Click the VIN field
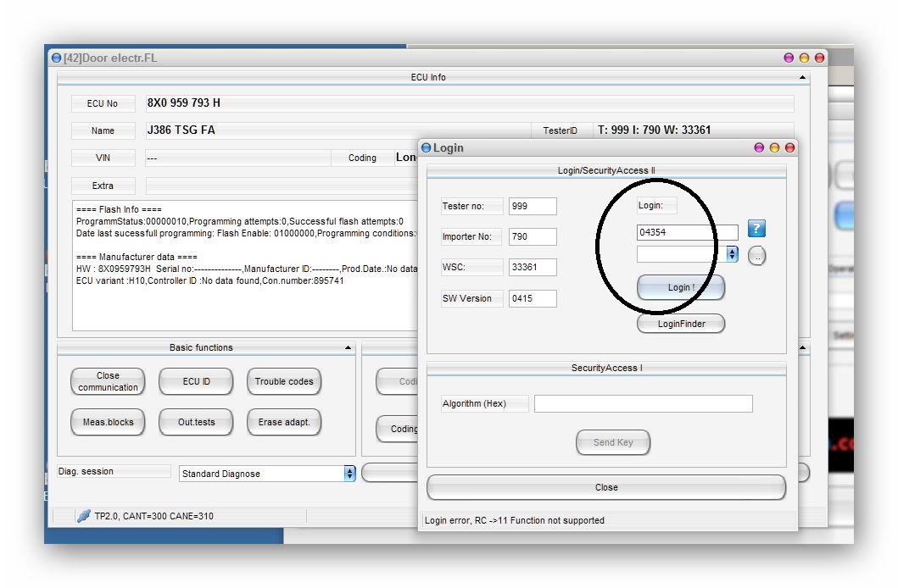This screenshot has height=588, width=898. tap(238, 158)
